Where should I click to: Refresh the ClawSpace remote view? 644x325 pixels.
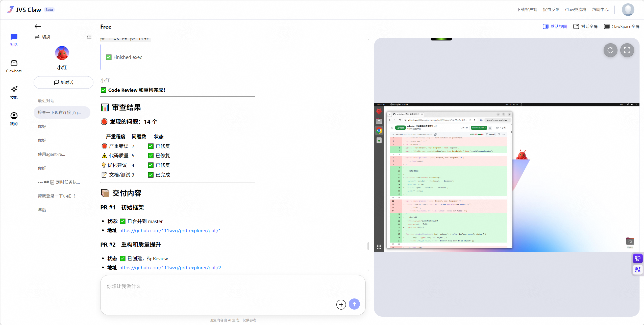[x=610, y=50]
